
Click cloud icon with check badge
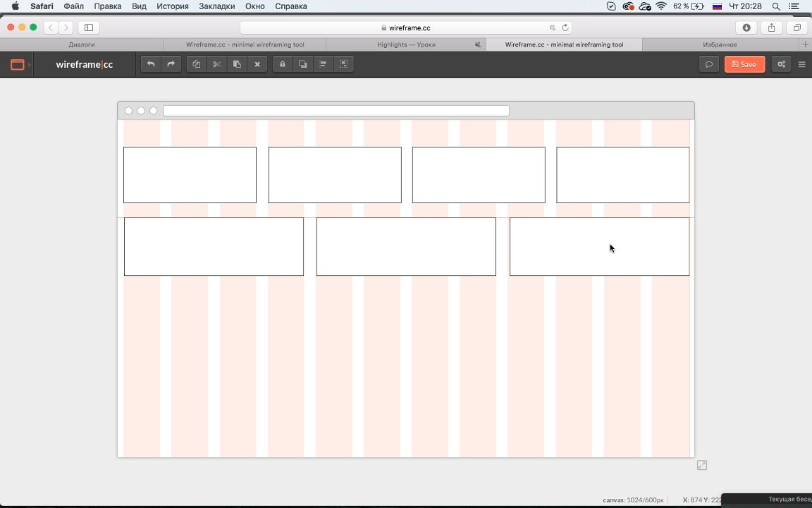(645, 6)
